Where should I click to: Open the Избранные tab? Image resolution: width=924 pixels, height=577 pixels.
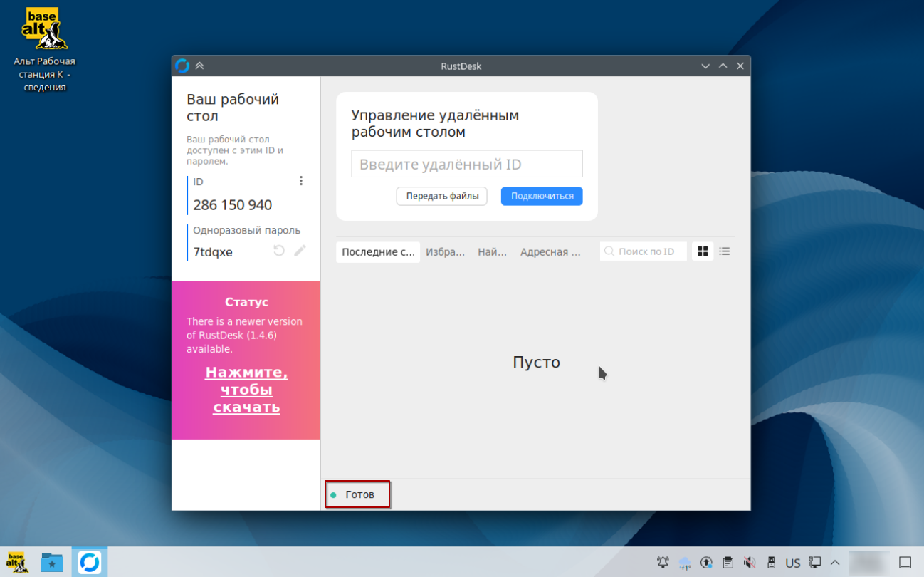coord(446,251)
